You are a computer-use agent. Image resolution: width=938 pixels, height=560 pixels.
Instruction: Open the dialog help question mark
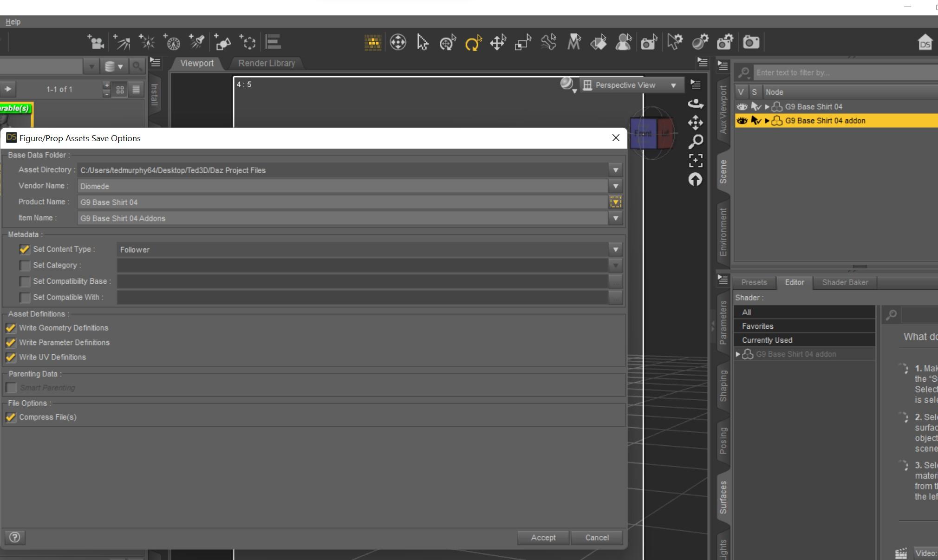click(x=15, y=537)
